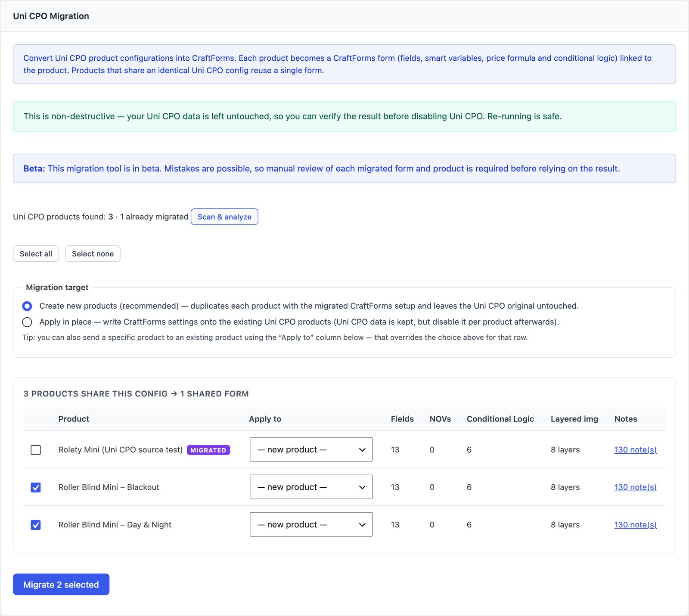689x616 pixels.
Task: Click the Notes column header
Action: 626,419
